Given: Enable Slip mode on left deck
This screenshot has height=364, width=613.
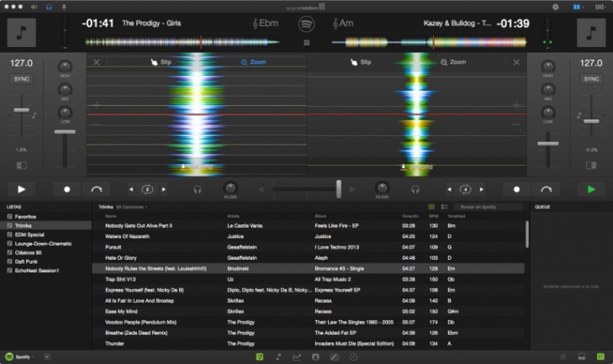Looking at the screenshot, I should point(161,62).
